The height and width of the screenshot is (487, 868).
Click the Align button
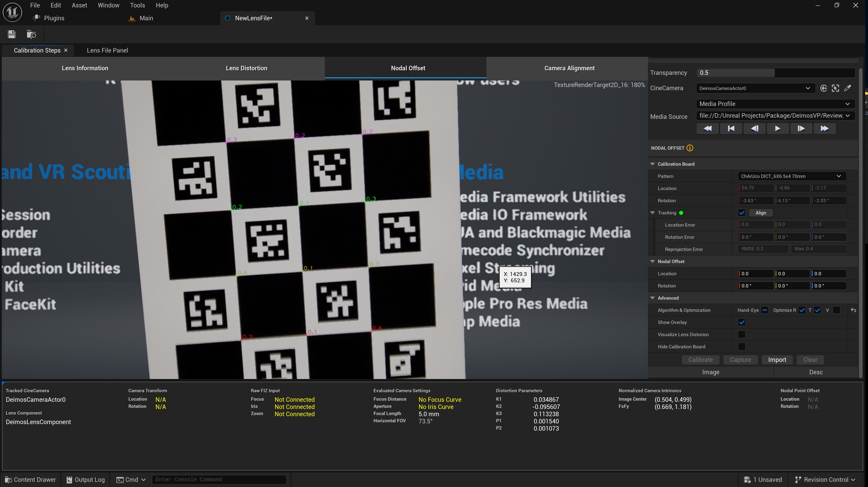(x=761, y=213)
